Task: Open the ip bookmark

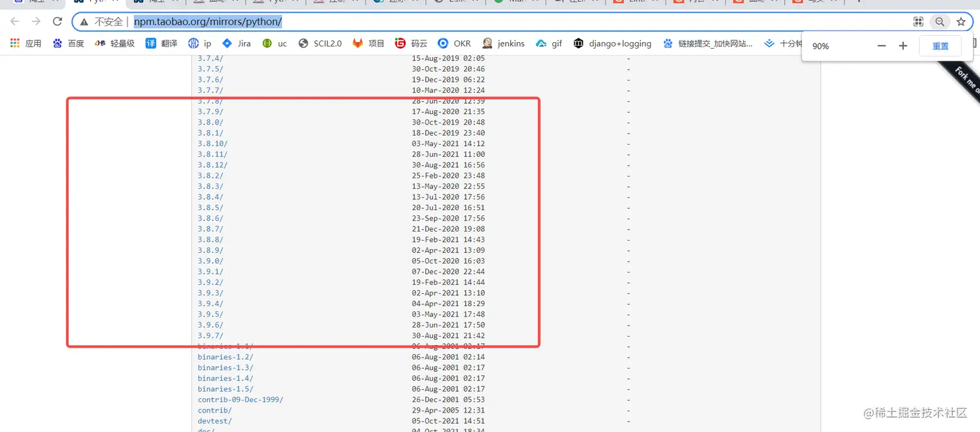Action: [200, 43]
